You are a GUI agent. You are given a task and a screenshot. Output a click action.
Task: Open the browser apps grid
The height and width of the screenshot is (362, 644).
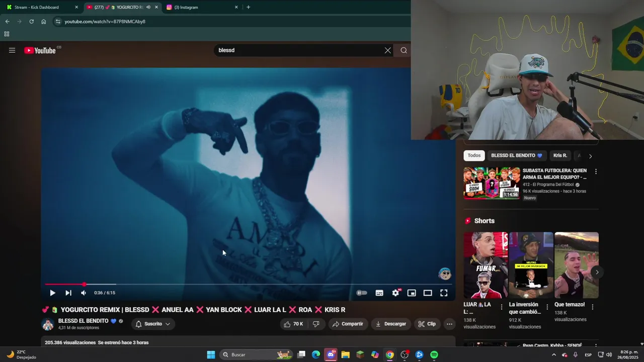point(7,34)
